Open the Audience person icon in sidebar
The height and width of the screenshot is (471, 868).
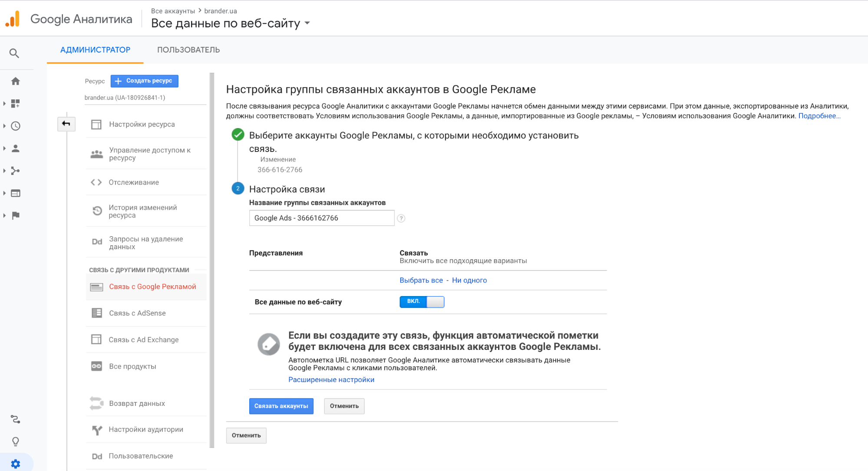click(16, 148)
